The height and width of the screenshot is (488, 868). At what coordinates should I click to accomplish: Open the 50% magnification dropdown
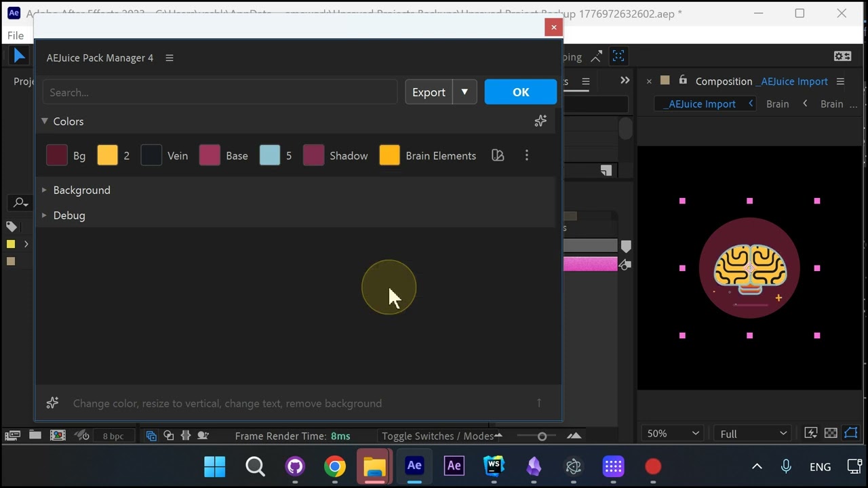pos(673,433)
